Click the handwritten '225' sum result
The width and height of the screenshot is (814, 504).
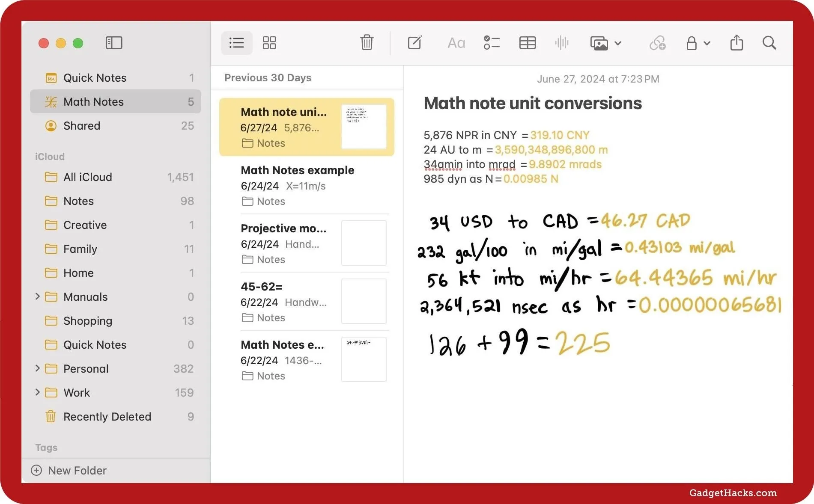pyautogui.click(x=583, y=344)
